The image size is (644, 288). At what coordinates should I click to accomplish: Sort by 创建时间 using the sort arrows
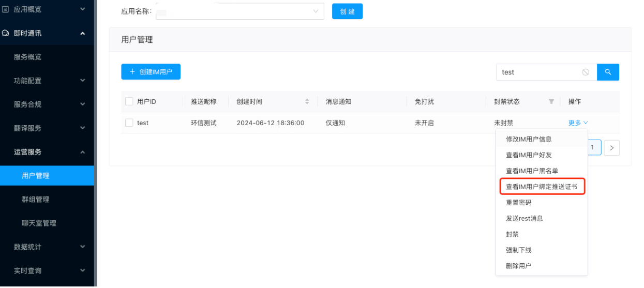coord(307,101)
